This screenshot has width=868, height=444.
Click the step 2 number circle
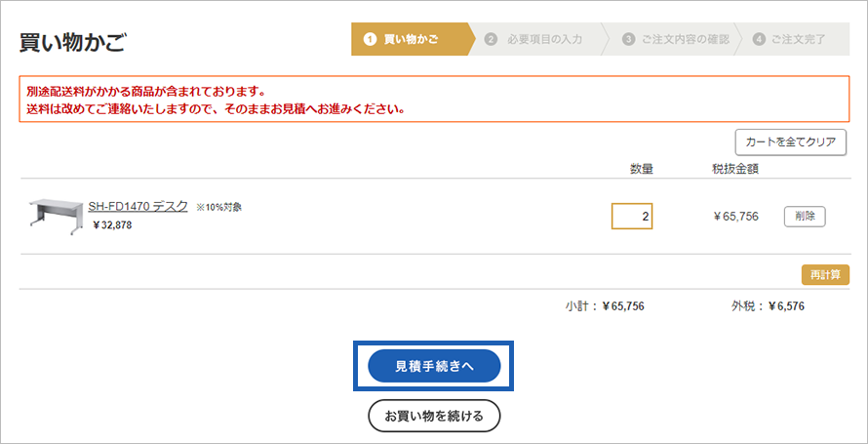point(491,39)
